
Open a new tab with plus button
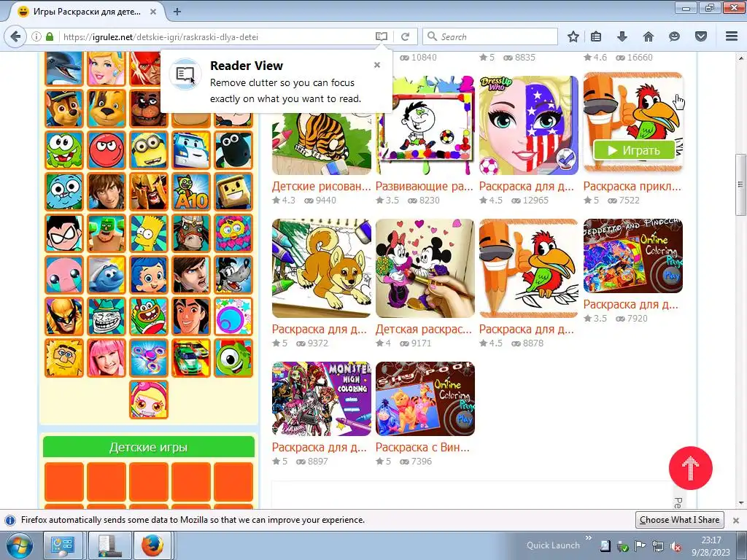click(177, 12)
